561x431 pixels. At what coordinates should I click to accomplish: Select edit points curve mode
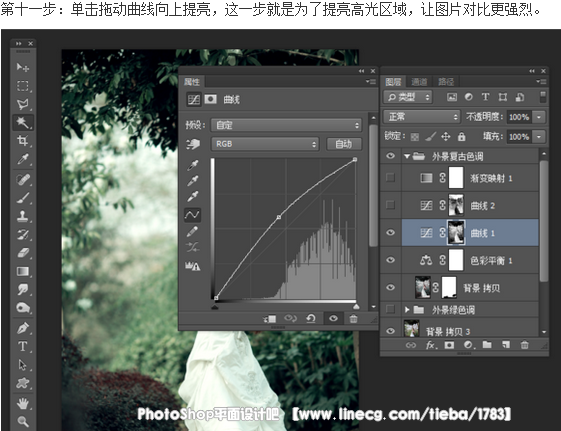pos(192,215)
